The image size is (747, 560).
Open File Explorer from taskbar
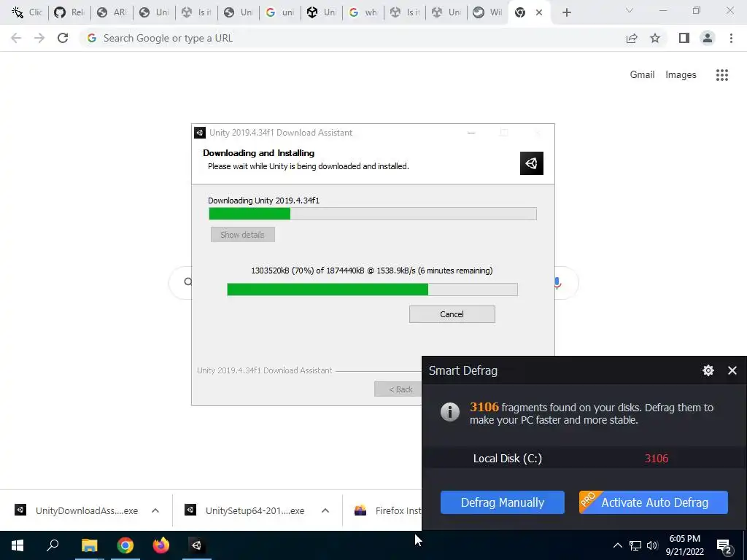point(89,545)
